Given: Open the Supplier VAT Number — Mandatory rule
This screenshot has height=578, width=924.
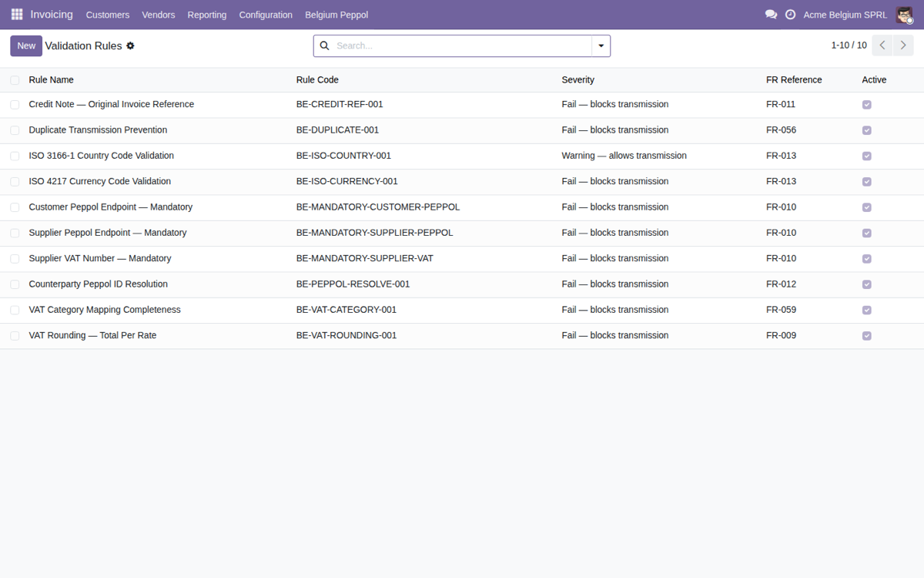Looking at the screenshot, I should click(x=100, y=258).
